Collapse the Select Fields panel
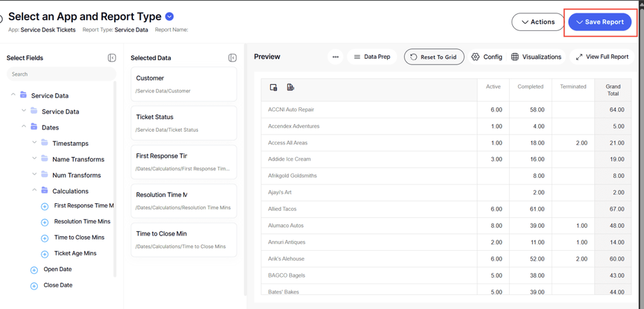This screenshot has height=309, width=644. 112,57
